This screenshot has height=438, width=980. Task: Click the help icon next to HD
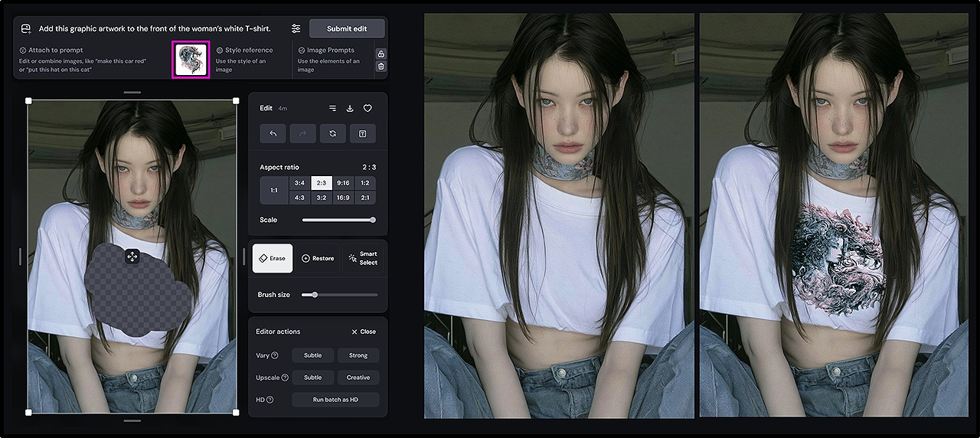[269, 400]
